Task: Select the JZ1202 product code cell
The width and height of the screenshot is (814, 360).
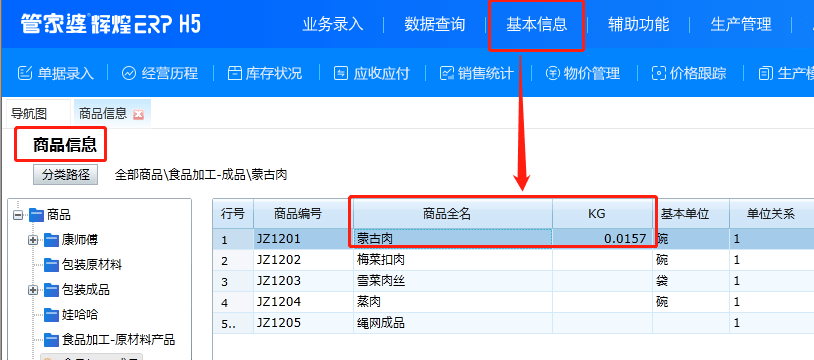Action: [x=303, y=260]
